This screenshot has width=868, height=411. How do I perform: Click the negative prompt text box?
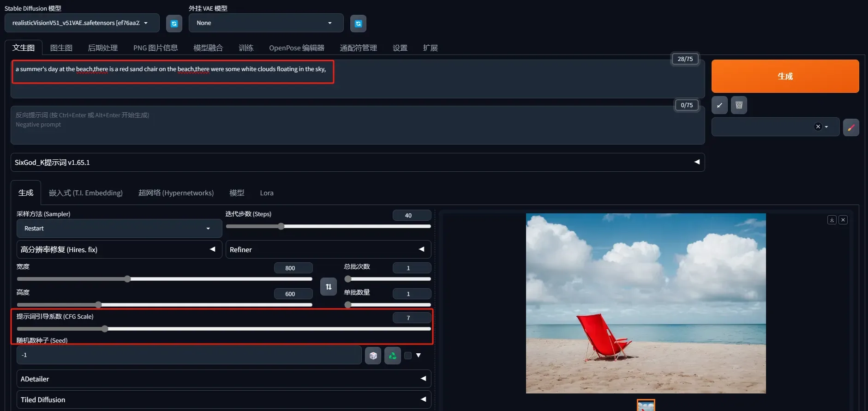click(x=358, y=125)
